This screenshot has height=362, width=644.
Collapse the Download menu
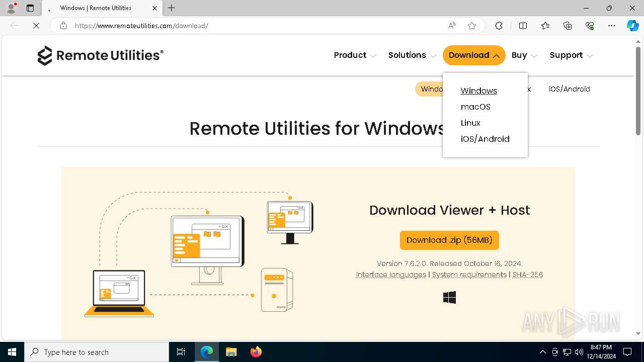pos(474,55)
